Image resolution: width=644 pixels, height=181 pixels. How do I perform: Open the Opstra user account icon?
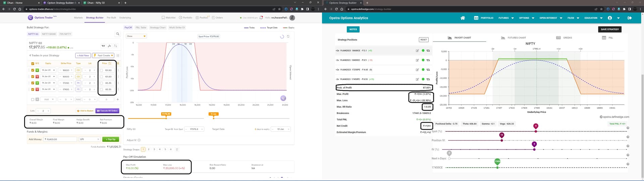tap(610, 18)
